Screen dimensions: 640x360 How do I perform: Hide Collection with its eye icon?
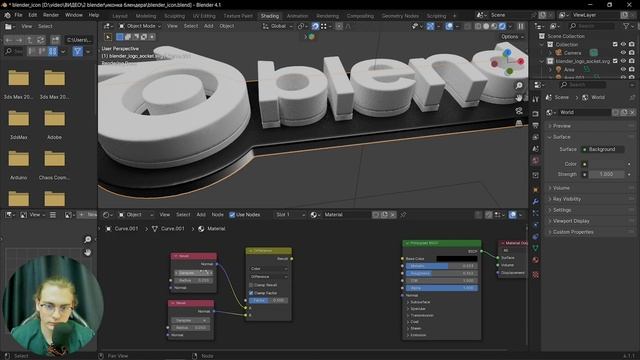pos(623,44)
